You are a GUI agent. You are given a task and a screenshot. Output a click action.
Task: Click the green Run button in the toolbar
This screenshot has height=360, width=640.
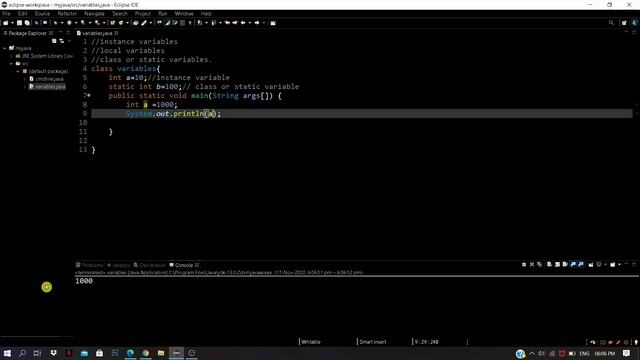point(69,23)
